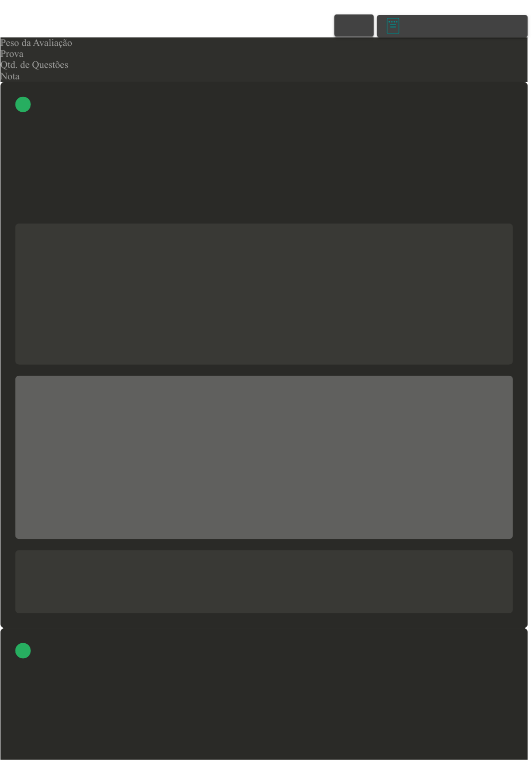Click gap between first and highlighted answer boxes
Image resolution: width=532 pixels, height=760 pixels.
tap(264, 370)
